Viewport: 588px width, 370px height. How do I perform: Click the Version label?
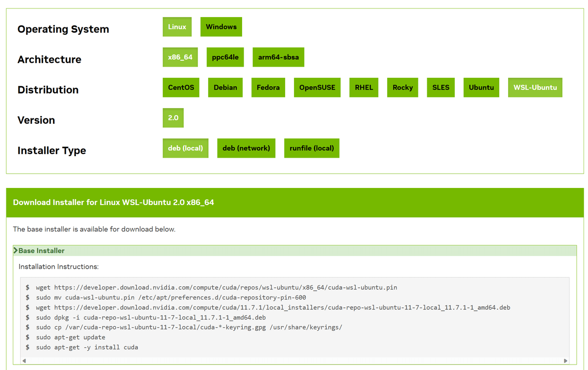coord(36,120)
